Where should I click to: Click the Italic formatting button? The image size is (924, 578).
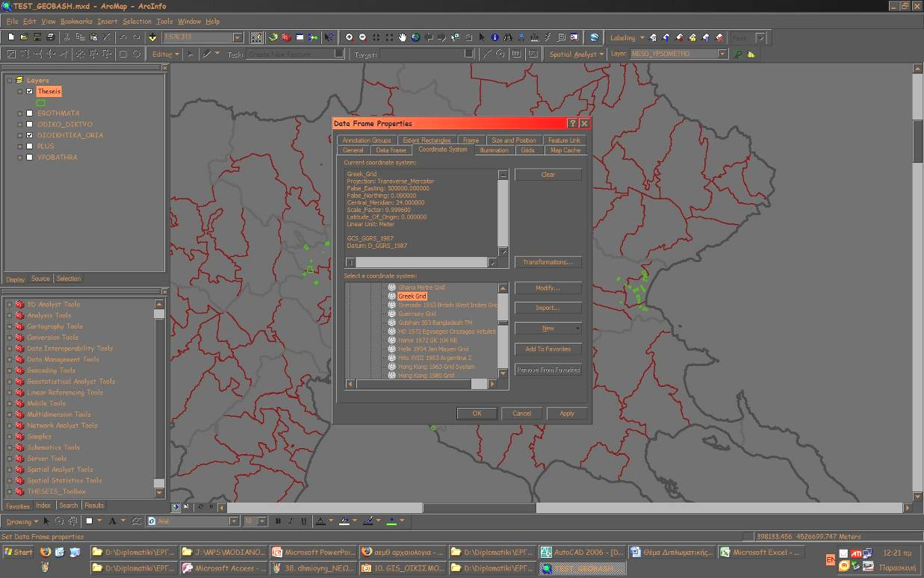290,520
